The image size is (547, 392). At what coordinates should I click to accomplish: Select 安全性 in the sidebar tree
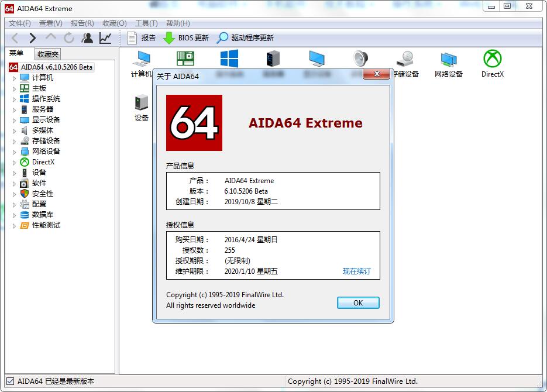pos(43,194)
